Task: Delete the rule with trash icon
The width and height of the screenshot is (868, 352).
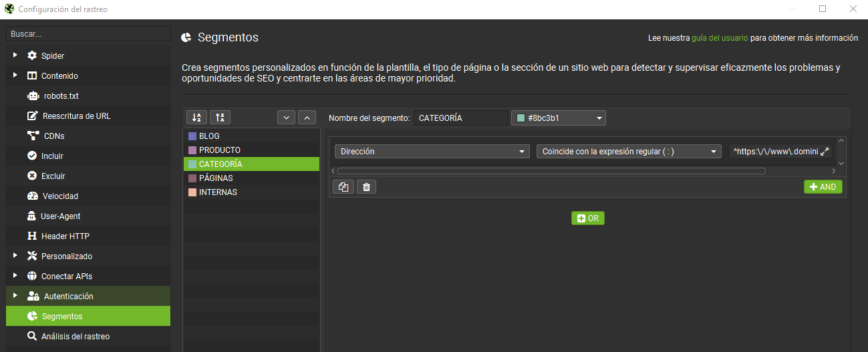Action: point(366,187)
